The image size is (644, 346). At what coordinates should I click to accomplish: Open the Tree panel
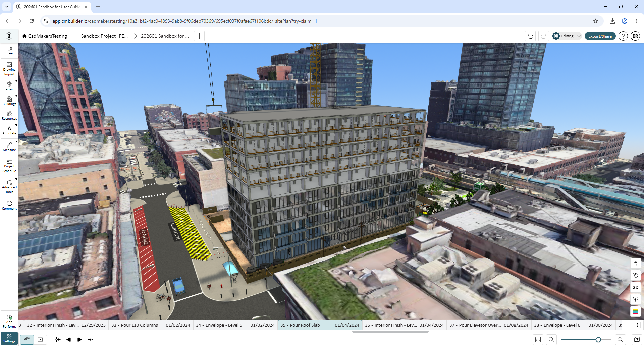coord(9,50)
